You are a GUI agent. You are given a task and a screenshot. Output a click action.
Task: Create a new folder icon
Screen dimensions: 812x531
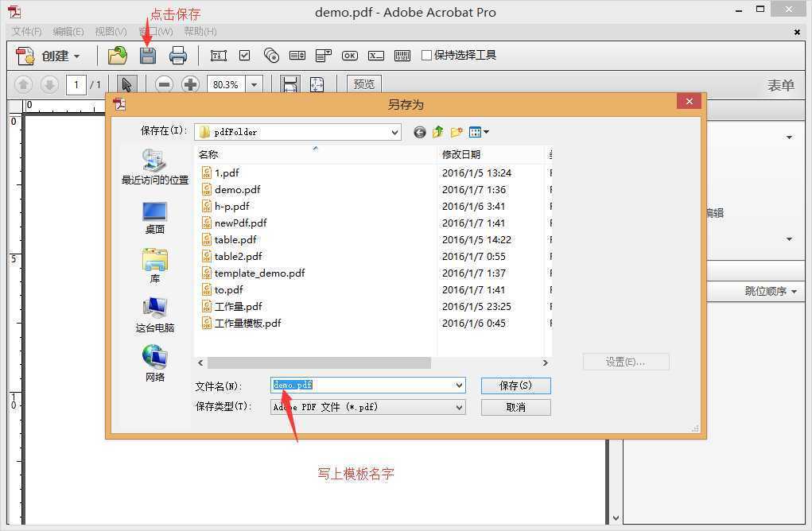tap(457, 133)
